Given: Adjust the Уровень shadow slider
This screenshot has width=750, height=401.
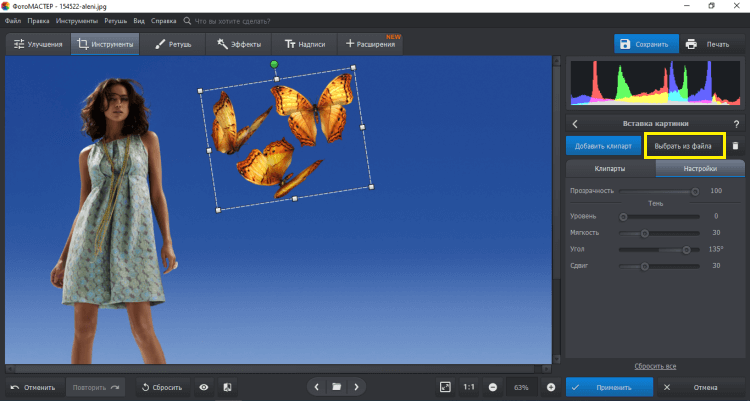Looking at the screenshot, I should (659, 217).
